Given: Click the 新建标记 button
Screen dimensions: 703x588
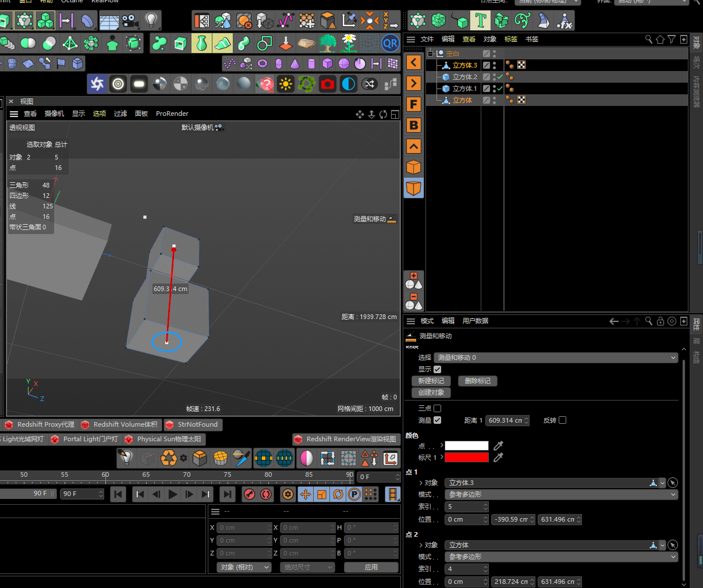Looking at the screenshot, I should click(x=431, y=381).
